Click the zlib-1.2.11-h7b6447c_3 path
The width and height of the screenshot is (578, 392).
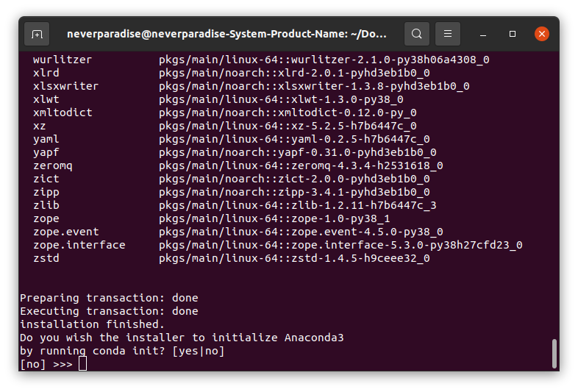click(x=298, y=206)
